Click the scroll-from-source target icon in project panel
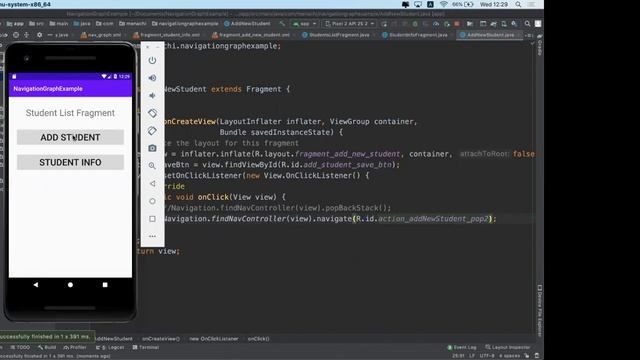This screenshot has height=360, width=640. [x=16, y=35]
